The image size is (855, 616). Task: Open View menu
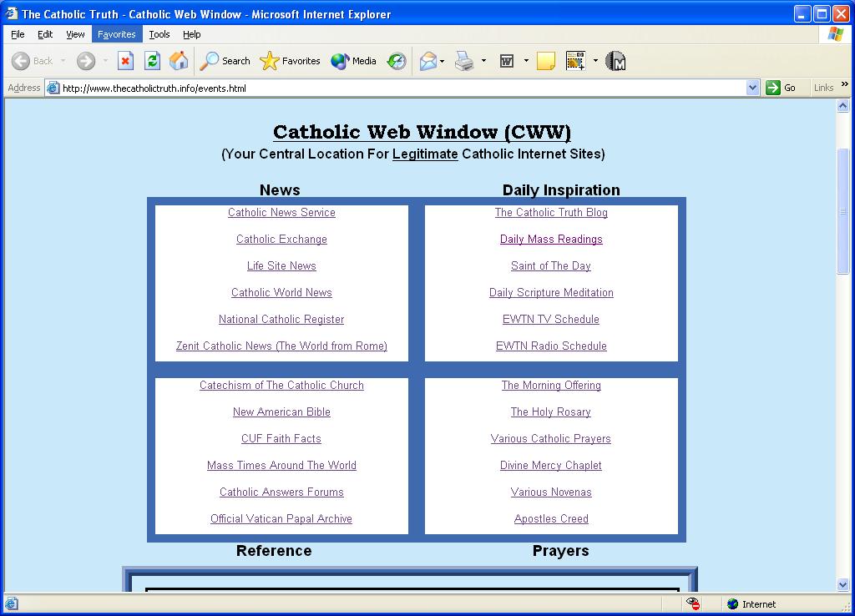[75, 34]
